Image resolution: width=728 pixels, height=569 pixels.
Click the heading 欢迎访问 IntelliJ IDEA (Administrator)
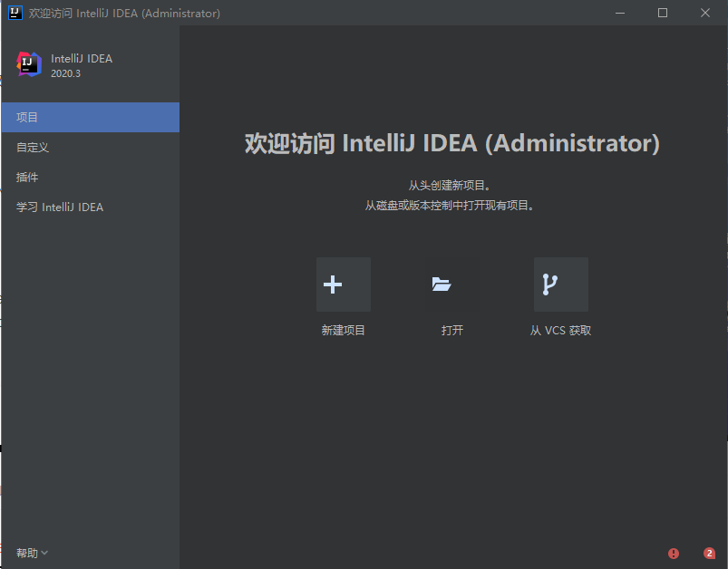pos(452,143)
